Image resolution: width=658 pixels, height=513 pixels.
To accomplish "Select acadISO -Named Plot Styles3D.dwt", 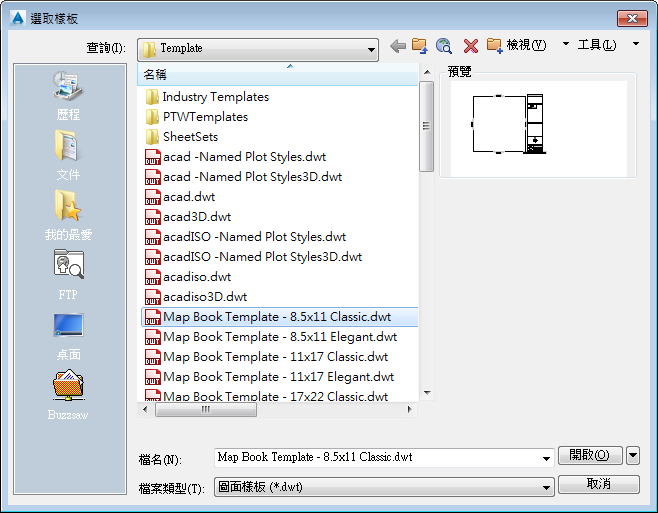I will (x=253, y=257).
